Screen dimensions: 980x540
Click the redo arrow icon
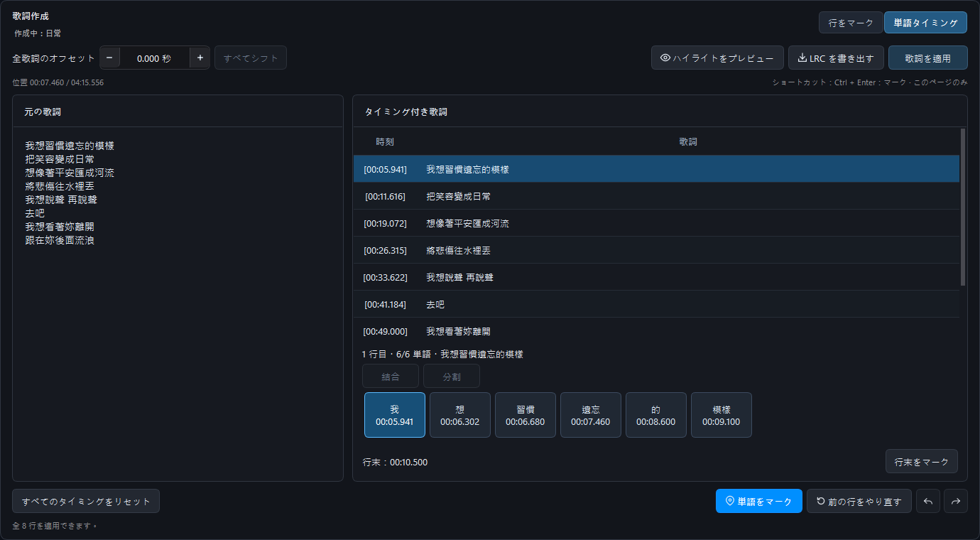click(956, 501)
